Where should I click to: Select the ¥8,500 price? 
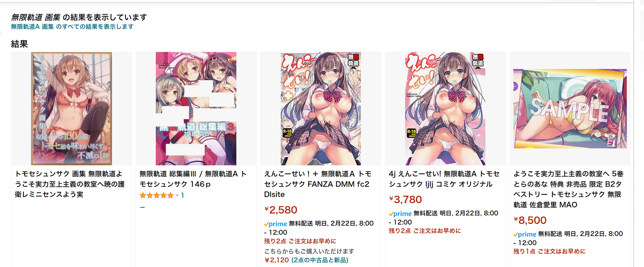tap(530, 220)
